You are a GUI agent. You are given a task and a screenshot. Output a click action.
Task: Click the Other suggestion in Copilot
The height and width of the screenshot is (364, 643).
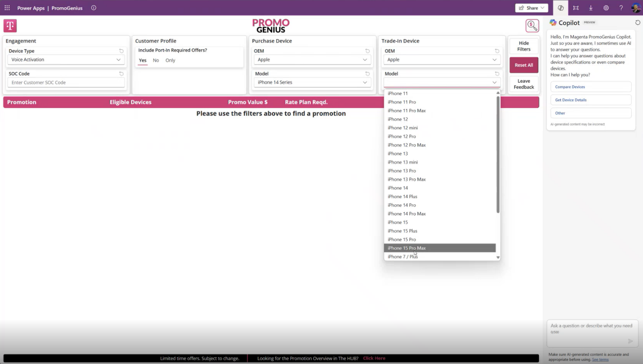[x=591, y=113]
